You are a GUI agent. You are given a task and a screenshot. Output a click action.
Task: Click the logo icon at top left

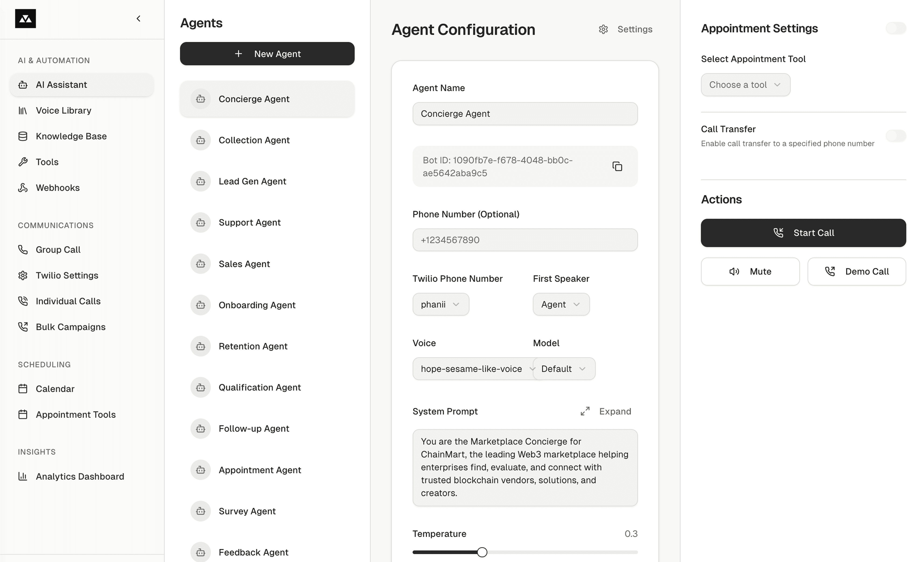[x=25, y=19]
